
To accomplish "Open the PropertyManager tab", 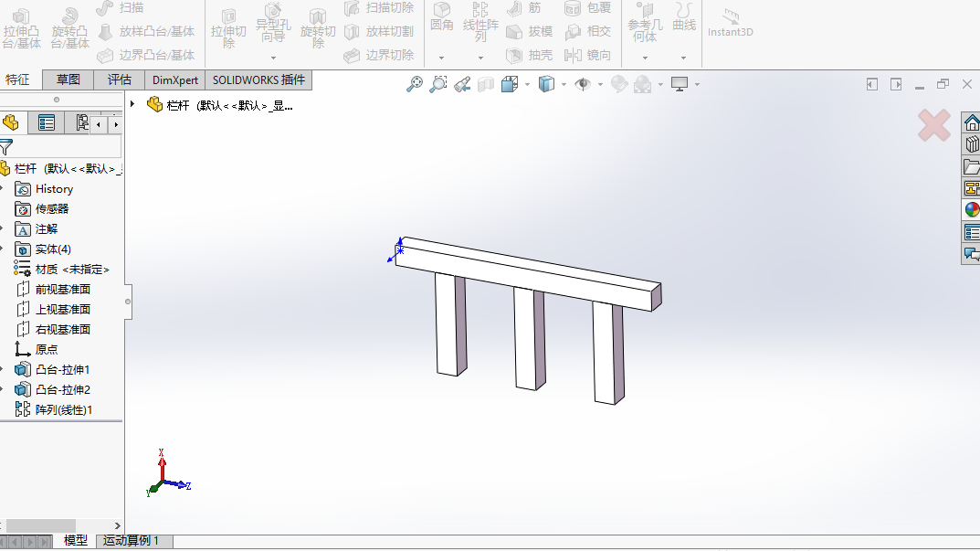I will pyautogui.click(x=47, y=123).
